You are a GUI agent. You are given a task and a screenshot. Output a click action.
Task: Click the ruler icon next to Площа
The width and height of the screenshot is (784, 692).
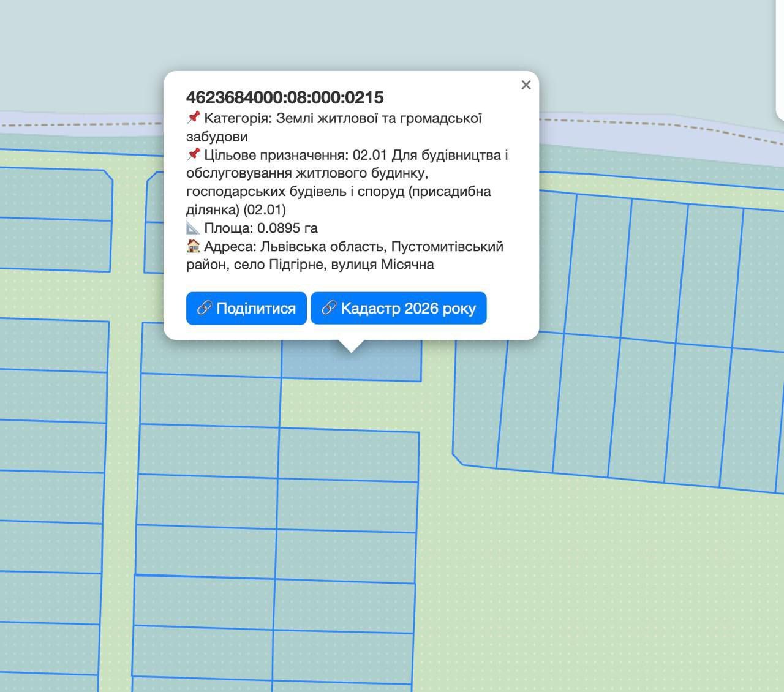coord(194,228)
